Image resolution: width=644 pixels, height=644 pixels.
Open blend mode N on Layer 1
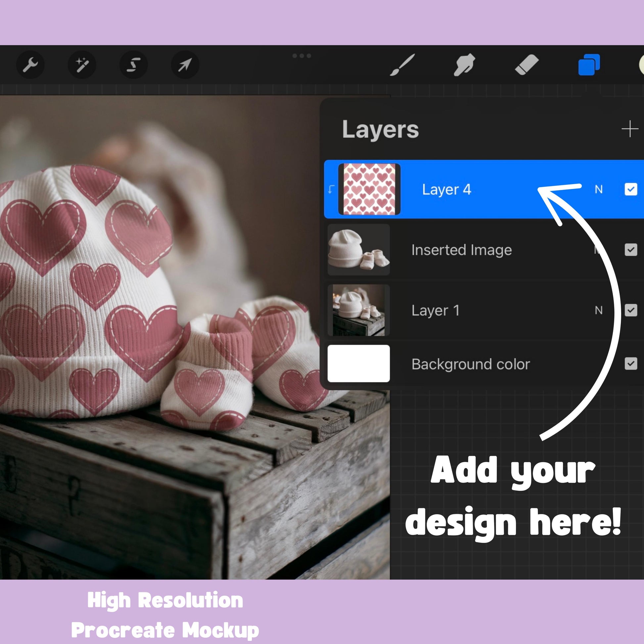pyautogui.click(x=599, y=310)
